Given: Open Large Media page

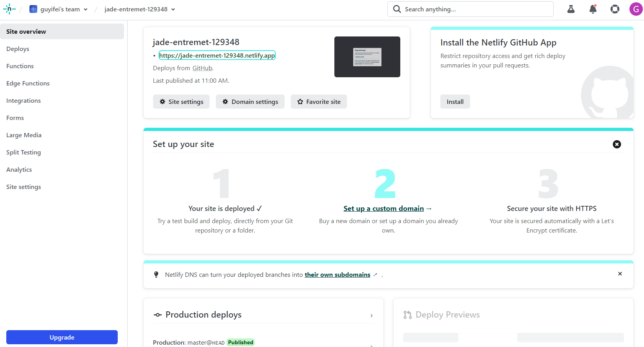Looking at the screenshot, I should 24,135.
